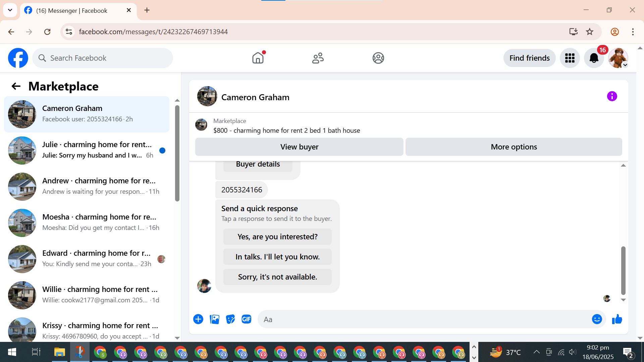Image resolution: width=644 pixels, height=362 pixels.
Task: Click the address bar URL
Action: [153, 32]
